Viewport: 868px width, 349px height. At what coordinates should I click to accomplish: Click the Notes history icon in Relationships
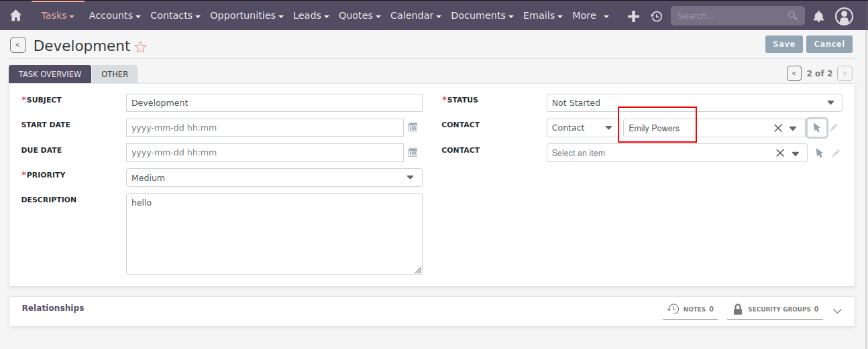(x=673, y=309)
